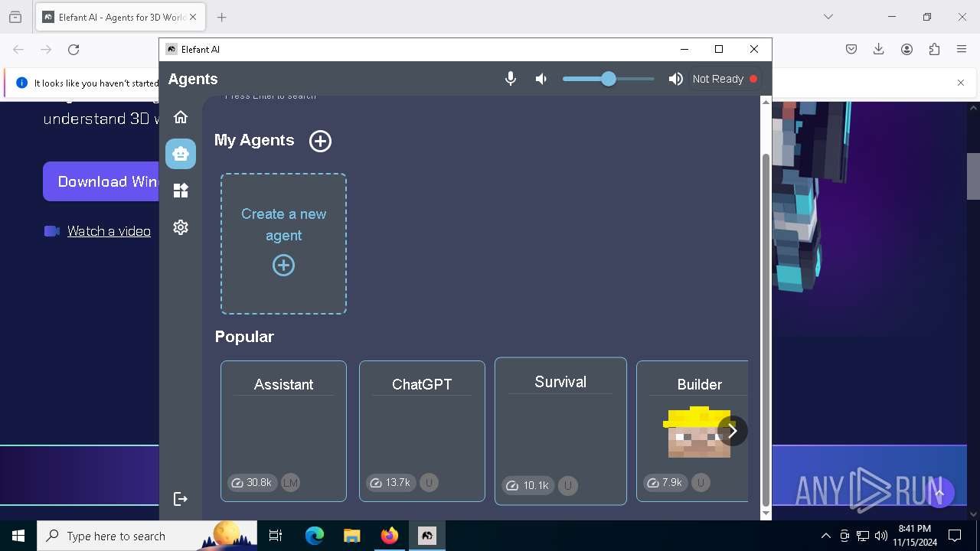
Task: Open the ChatGPT agent card
Action: point(422,431)
